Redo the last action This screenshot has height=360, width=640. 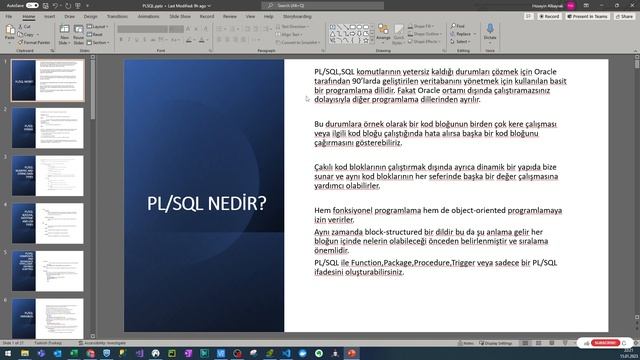pos(68,6)
